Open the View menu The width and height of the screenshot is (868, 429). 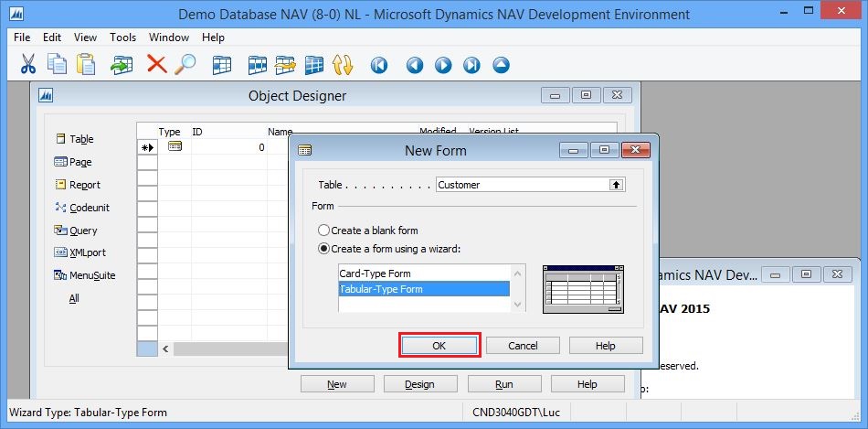(85, 38)
